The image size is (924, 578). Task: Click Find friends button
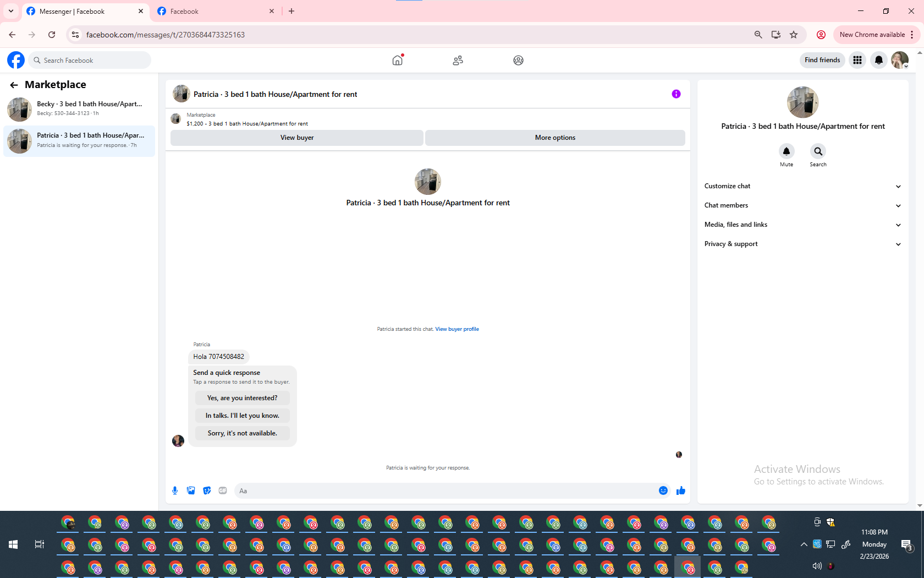coord(822,60)
